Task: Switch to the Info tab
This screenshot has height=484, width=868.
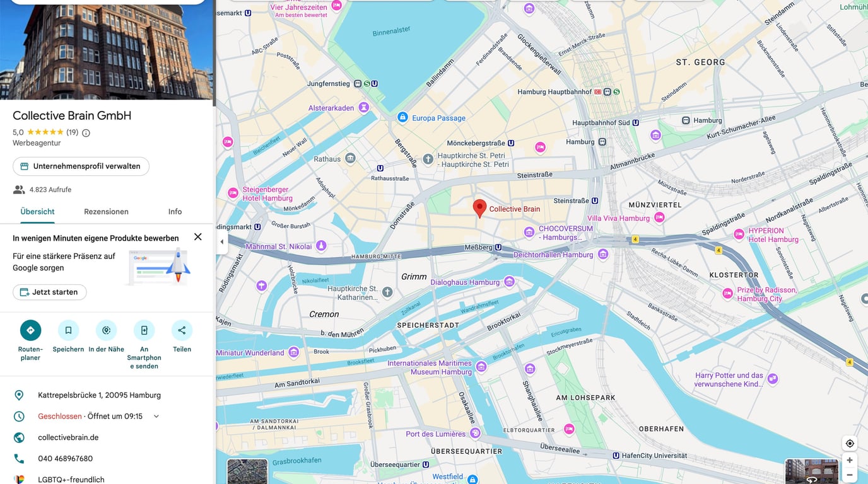Action: 175,212
